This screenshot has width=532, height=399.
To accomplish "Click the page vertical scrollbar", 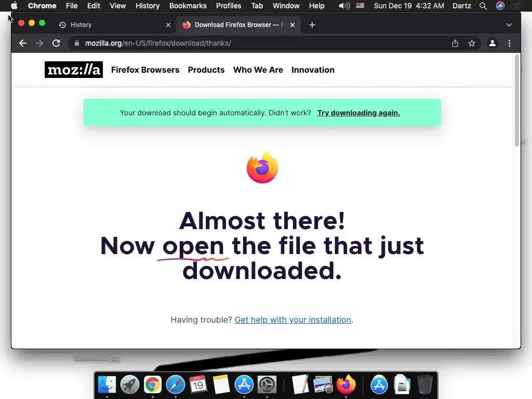I will click(517, 100).
